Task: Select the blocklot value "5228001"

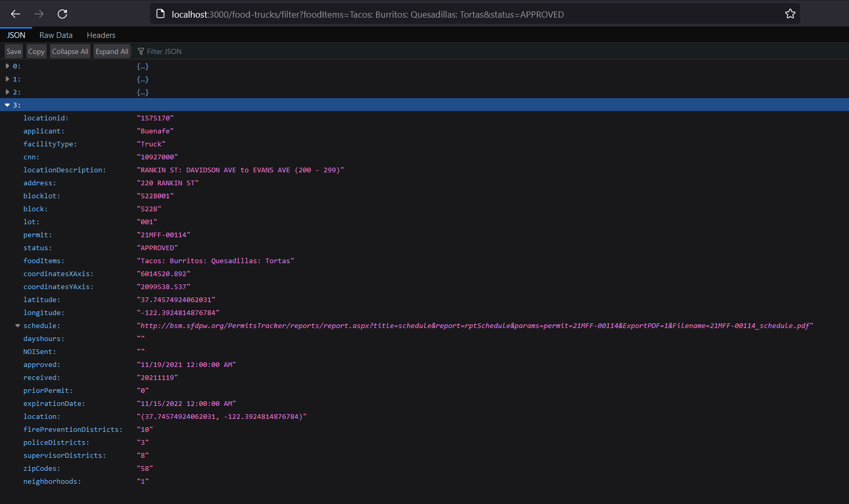Action: [x=155, y=196]
